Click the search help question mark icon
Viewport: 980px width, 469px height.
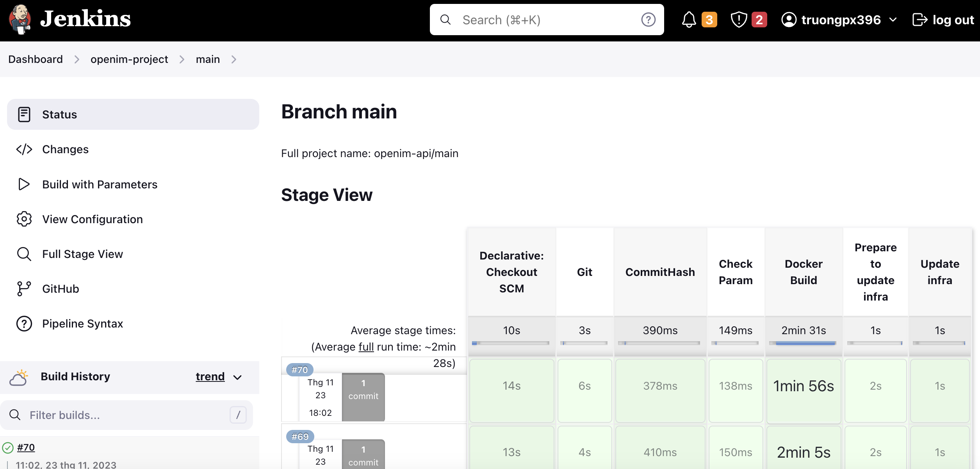point(648,20)
